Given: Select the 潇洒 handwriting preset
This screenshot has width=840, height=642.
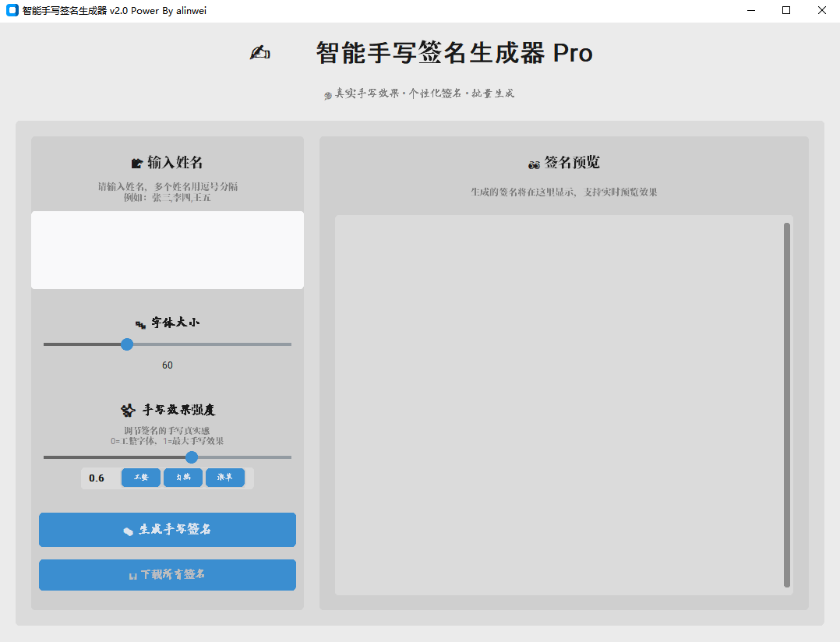Looking at the screenshot, I should pos(225,478).
